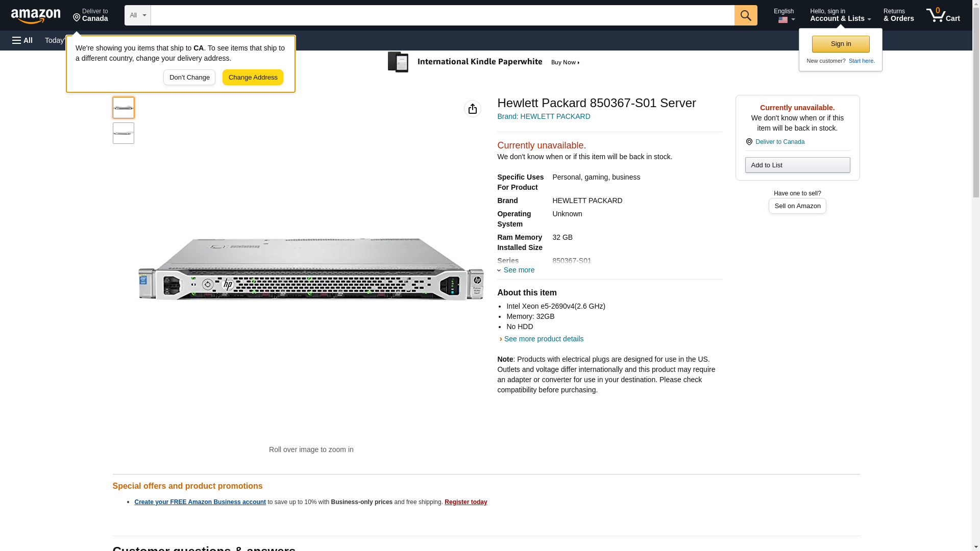The width and height of the screenshot is (980, 551).
Task: Open the Brand: HEWLETT PACKARD link
Action: tap(544, 116)
